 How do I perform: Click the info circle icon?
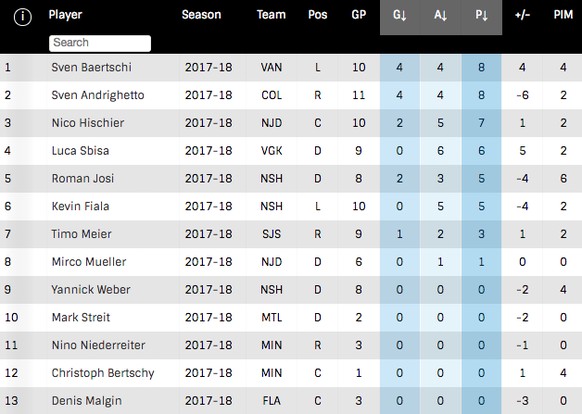point(22,17)
